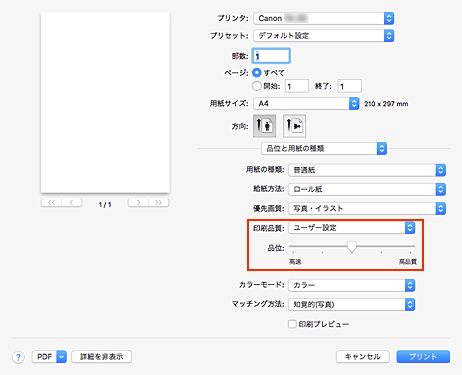Viewport: 462px width, 375px height.
Task: Select the 開始 page range radio button
Action: click(x=257, y=86)
